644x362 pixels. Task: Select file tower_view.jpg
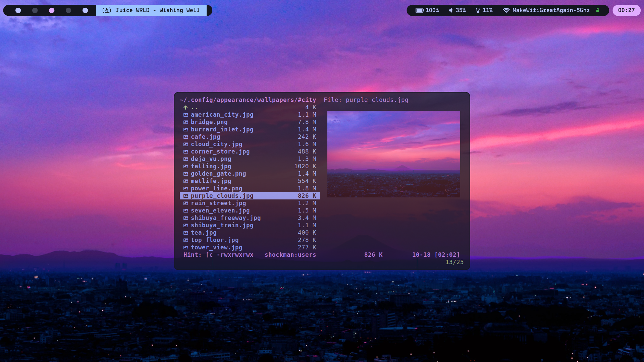250,247
